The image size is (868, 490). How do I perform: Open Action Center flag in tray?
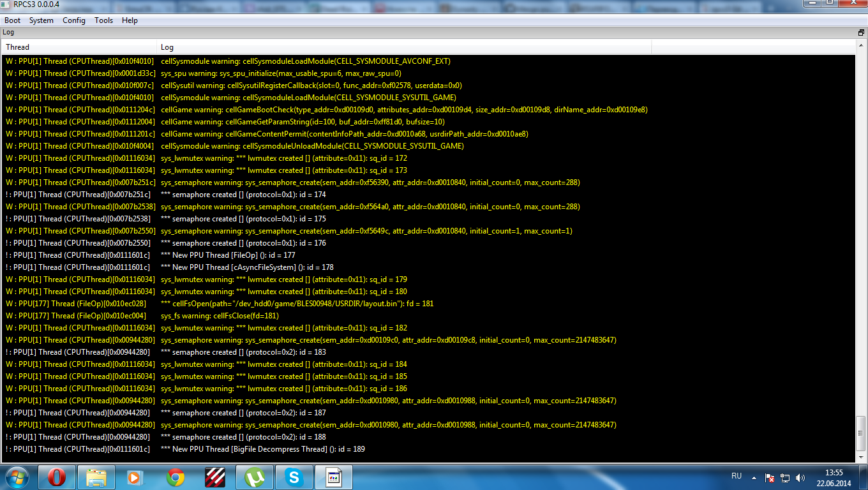coord(770,477)
